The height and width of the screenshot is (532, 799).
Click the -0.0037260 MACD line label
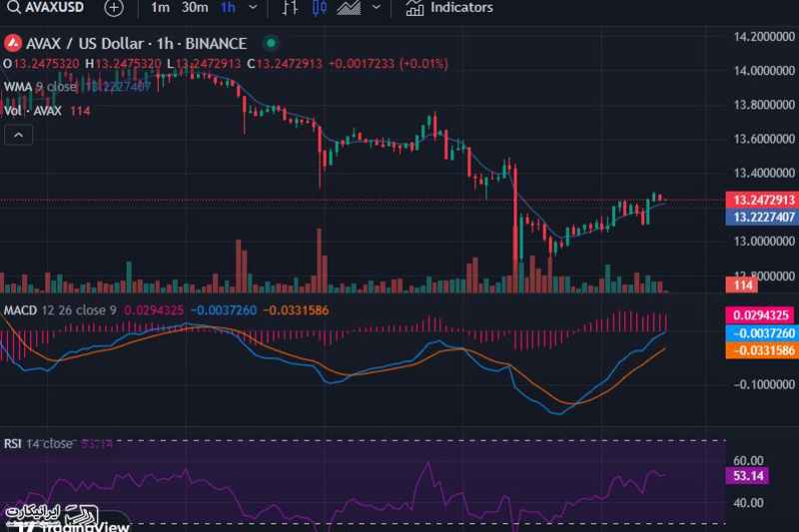[x=762, y=333]
